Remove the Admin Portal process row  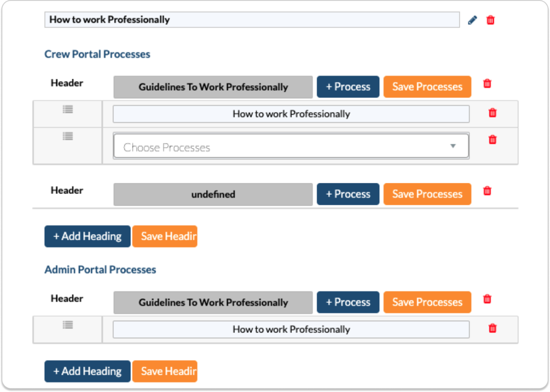coord(493,328)
